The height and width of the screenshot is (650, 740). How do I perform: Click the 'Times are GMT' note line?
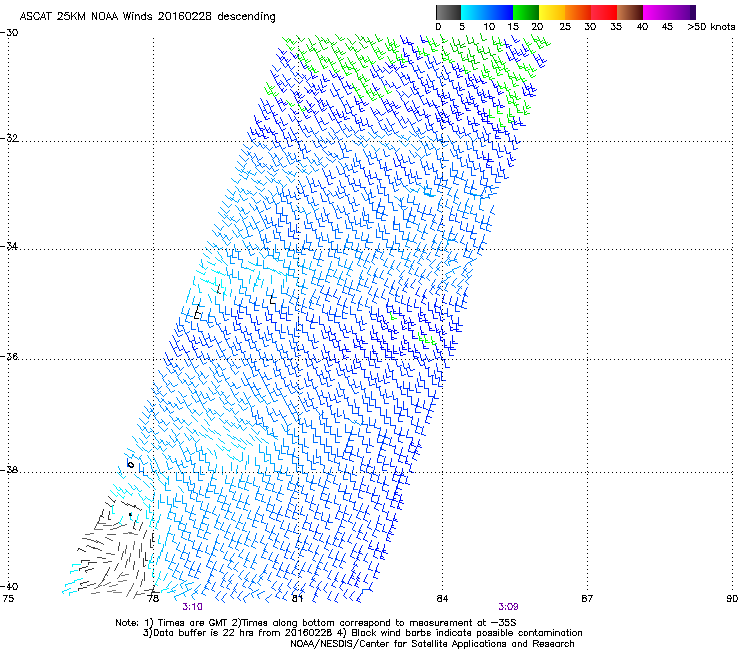point(316,623)
